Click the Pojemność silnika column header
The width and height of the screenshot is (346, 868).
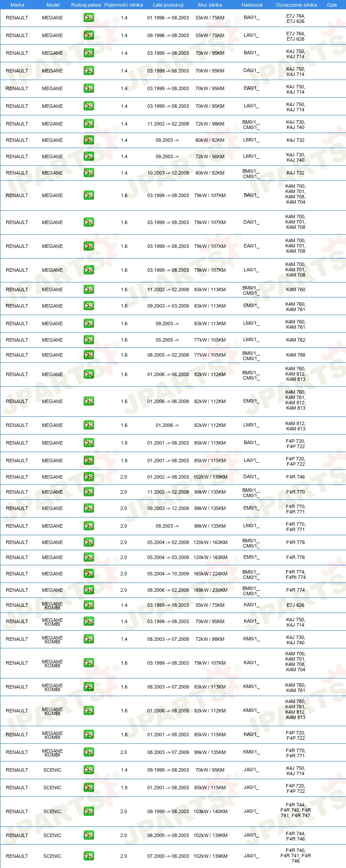tap(123, 5)
